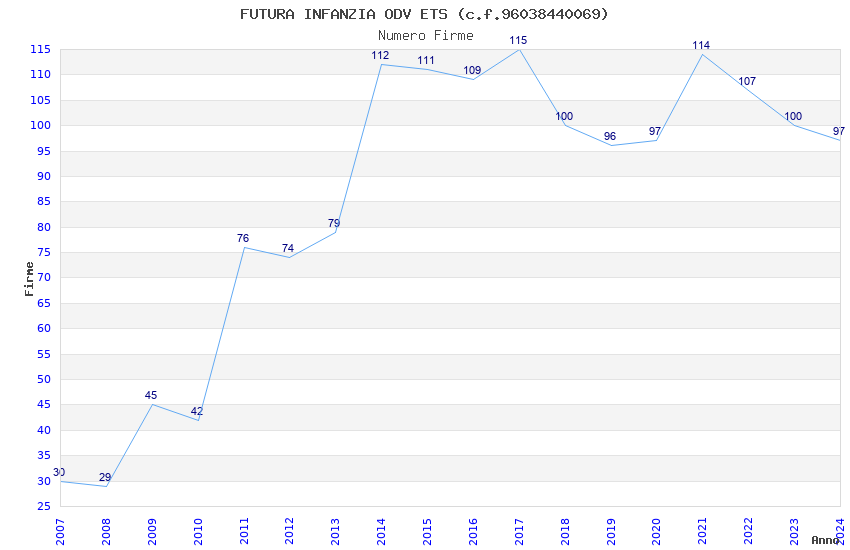Click the x-axis year label 2015
This screenshot has height=550, width=850.
pos(427,532)
